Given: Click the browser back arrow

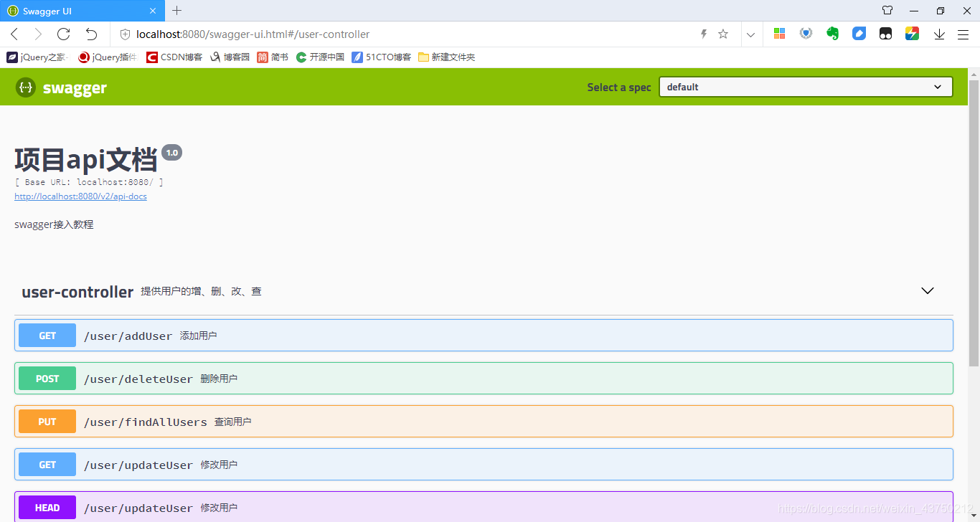Looking at the screenshot, I should click(x=14, y=34).
